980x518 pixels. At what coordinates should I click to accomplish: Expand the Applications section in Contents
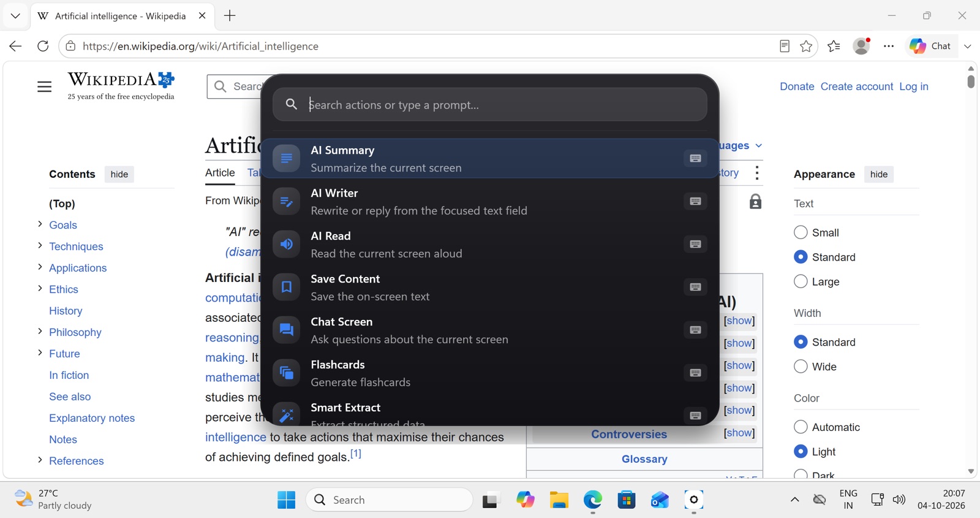(40, 267)
